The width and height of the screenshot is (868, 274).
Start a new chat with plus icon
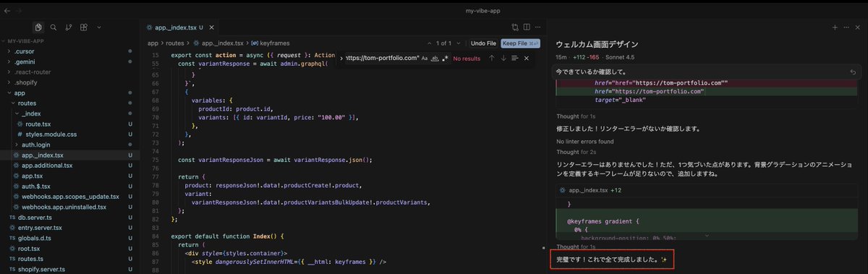[835, 27]
